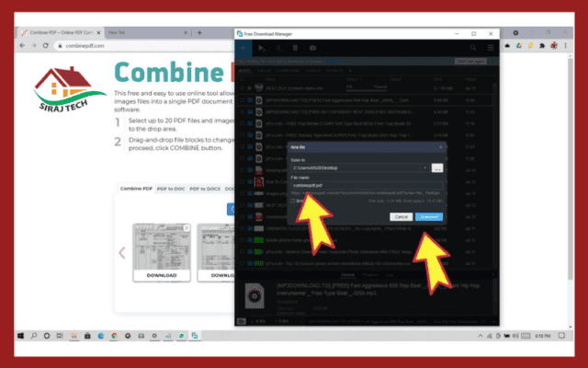
Task: Collapse the FDM bottom details panel with its X
Action: click(x=493, y=275)
